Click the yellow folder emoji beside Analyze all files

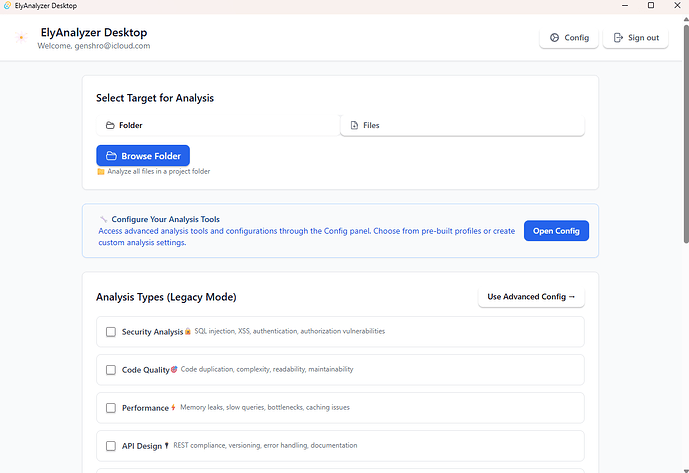[101, 171]
